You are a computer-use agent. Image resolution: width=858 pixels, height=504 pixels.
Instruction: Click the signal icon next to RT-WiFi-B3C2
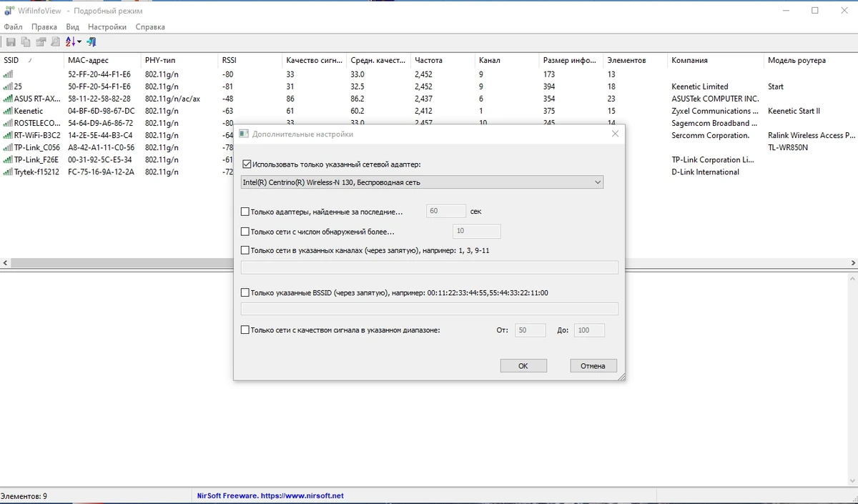click(8, 135)
